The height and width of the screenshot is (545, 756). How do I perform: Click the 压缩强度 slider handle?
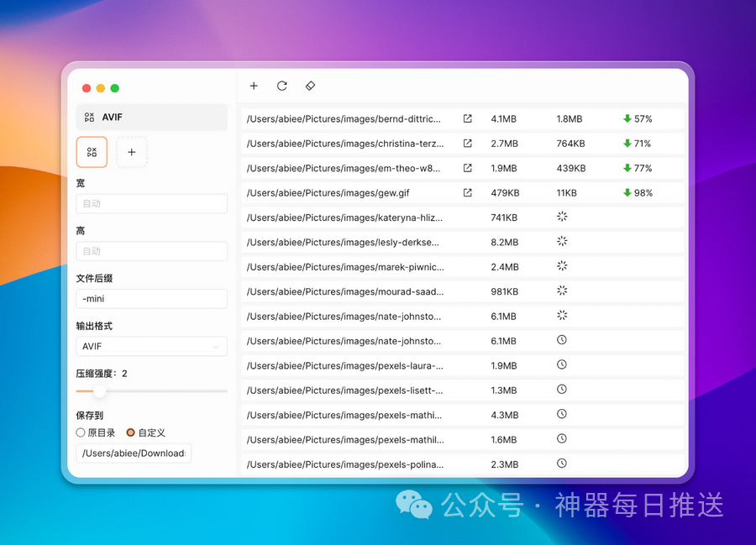coord(99,391)
